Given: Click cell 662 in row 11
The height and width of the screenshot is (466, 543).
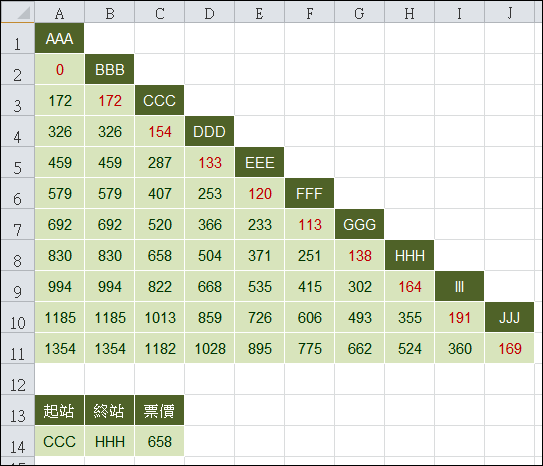Looking at the screenshot, I should 359,348.
